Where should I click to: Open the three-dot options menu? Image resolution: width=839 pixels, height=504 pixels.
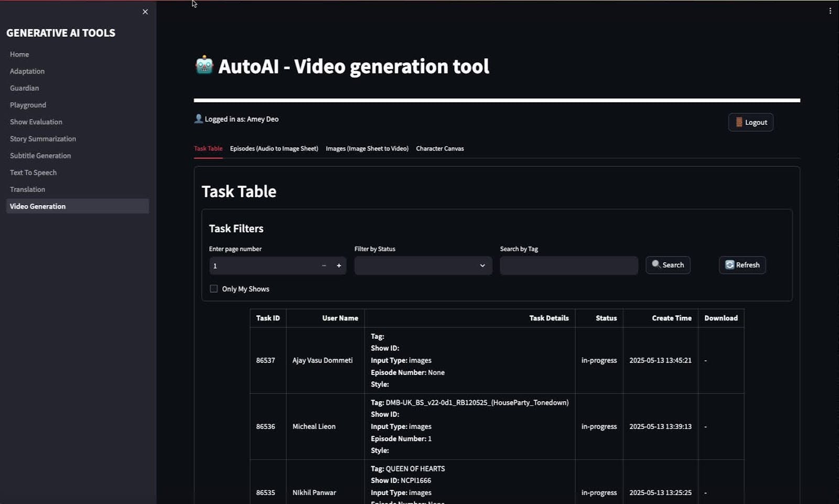pos(830,11)
